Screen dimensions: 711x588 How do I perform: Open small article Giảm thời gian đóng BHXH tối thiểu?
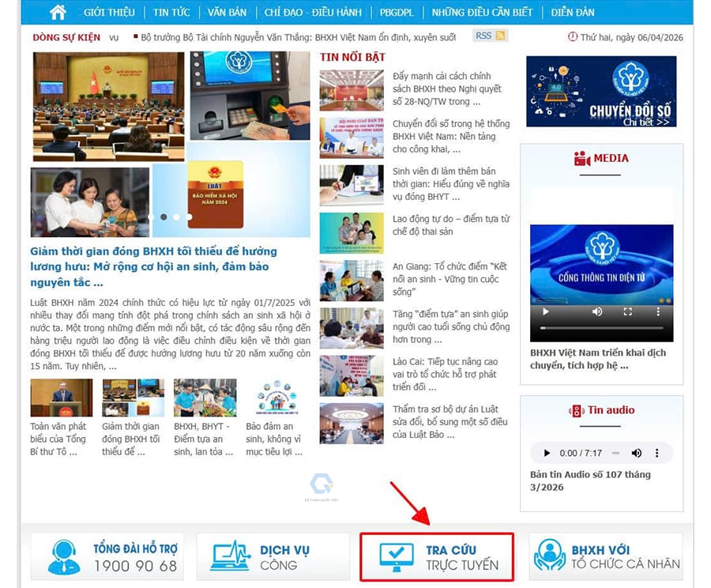pos(130,439)
